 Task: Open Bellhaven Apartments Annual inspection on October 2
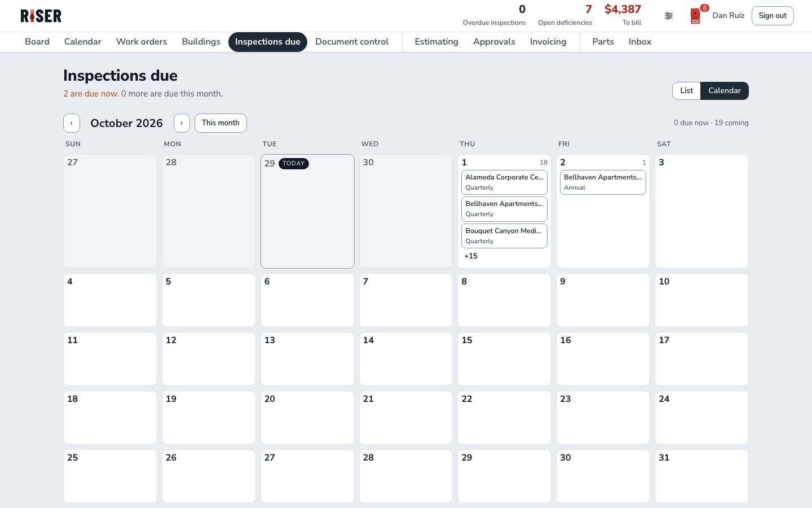(603, 182)
